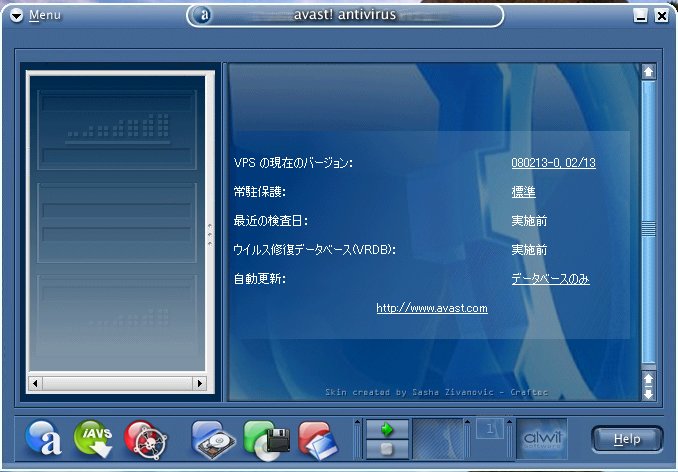Click the right vertical scrollbar thumb grip
The height and width of the screenshot is (472, 678).
pos(648,229)
